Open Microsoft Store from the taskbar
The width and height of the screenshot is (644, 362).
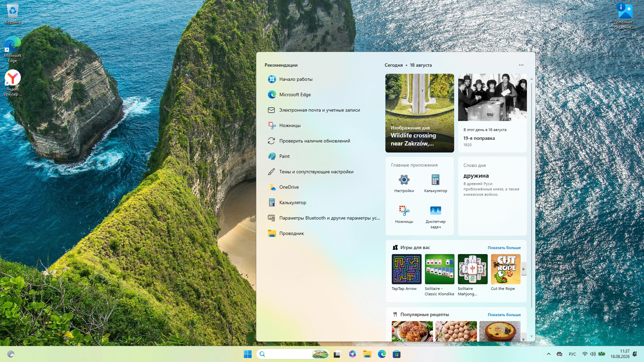396,354
